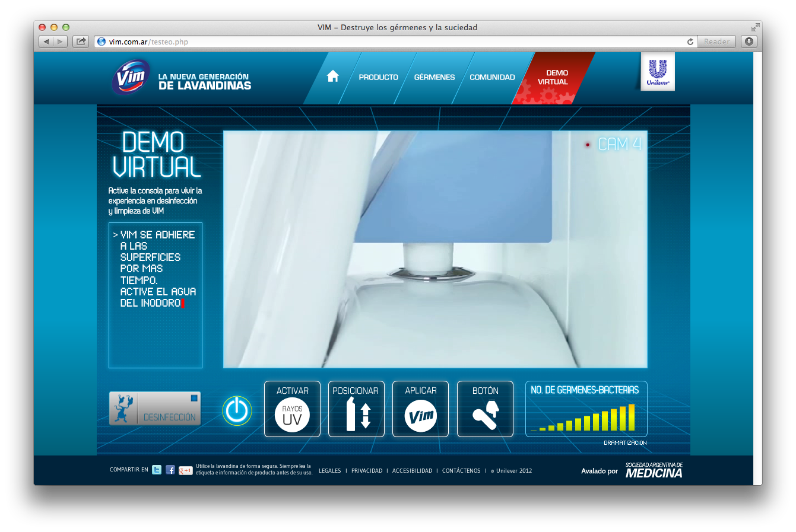This screenshot has height=532, width=796.
Task: Click the ACTIVAR Rayos UV button
Action: pyautogui.click(x=292, y=409)
